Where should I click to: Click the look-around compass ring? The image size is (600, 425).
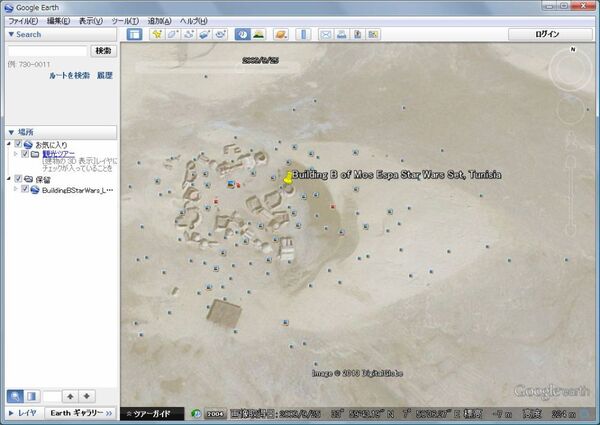pyautogui.click(x=570, y=70)
